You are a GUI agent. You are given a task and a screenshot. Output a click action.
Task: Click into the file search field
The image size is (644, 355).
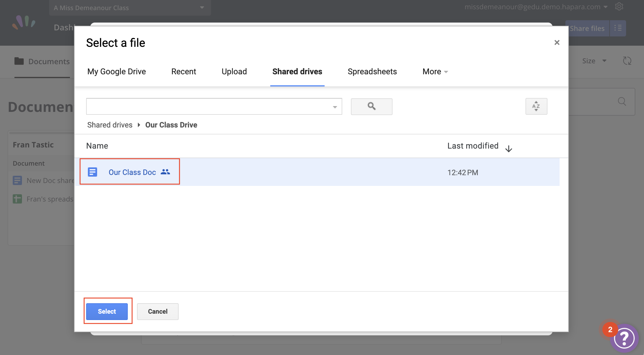click(208, 106)
